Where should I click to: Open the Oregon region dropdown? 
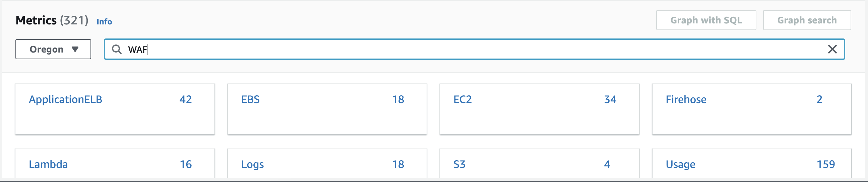[x=53, y=49]
